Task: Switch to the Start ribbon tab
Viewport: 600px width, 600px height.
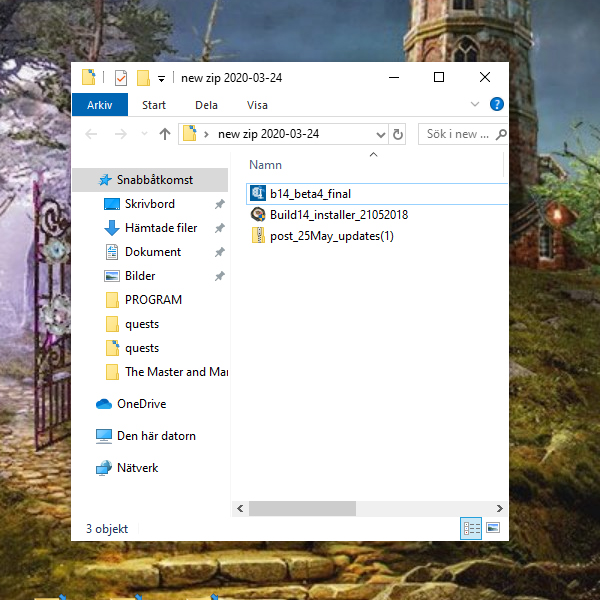Action: click(x=154, y=105)
